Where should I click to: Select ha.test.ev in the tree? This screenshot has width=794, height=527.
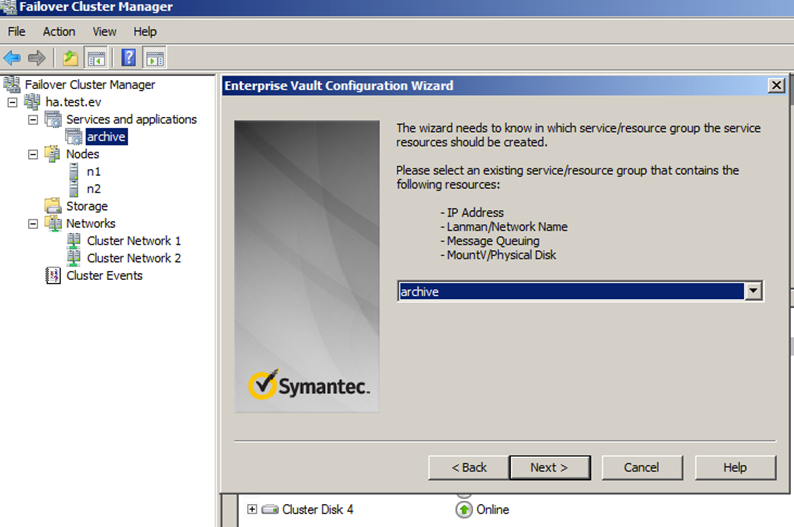coord(73,102)
